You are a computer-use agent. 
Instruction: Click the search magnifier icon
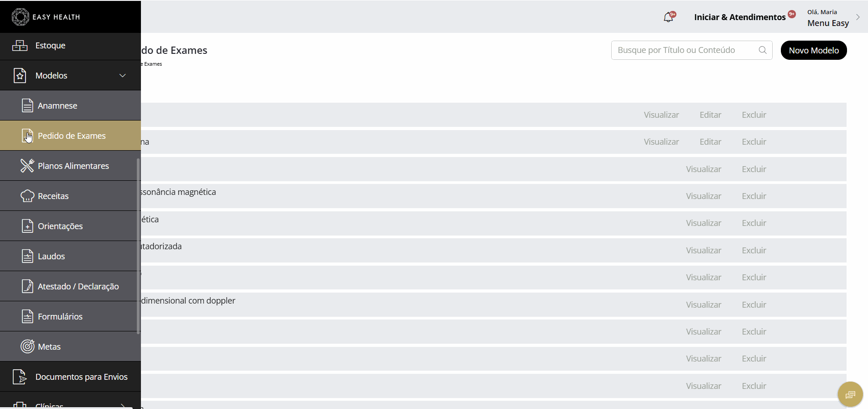(763, 50)
